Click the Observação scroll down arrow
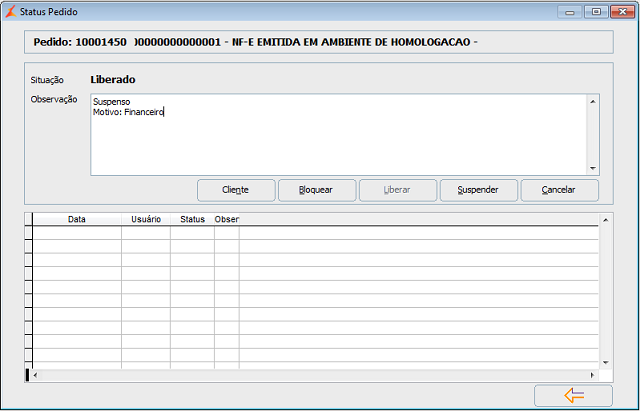This screenshot has height=411, width=640. pos(593,168)
